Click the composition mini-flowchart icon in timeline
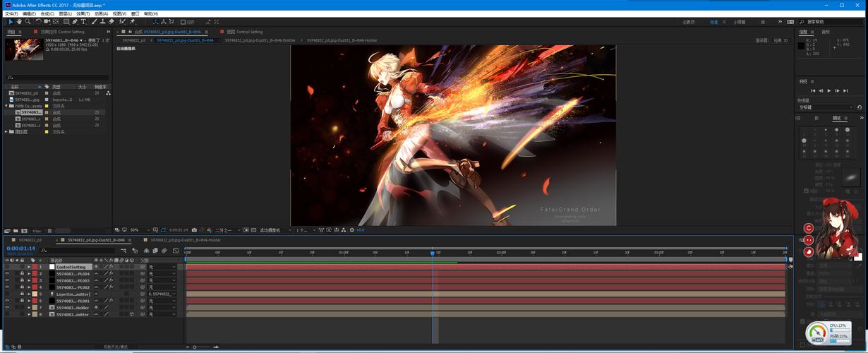Screen dimensions: 868x353 [x=123, y=251]
